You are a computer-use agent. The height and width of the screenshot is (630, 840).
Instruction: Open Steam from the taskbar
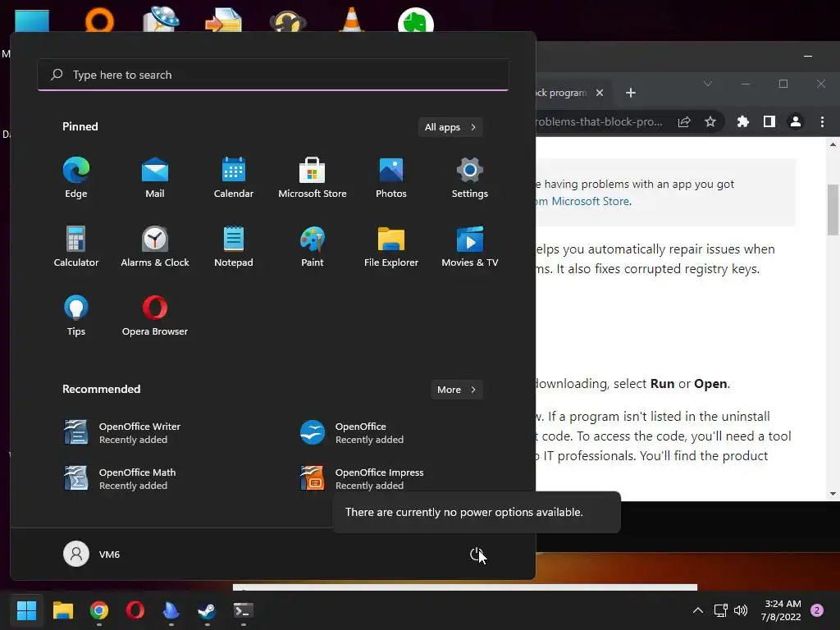pos(208,610)
